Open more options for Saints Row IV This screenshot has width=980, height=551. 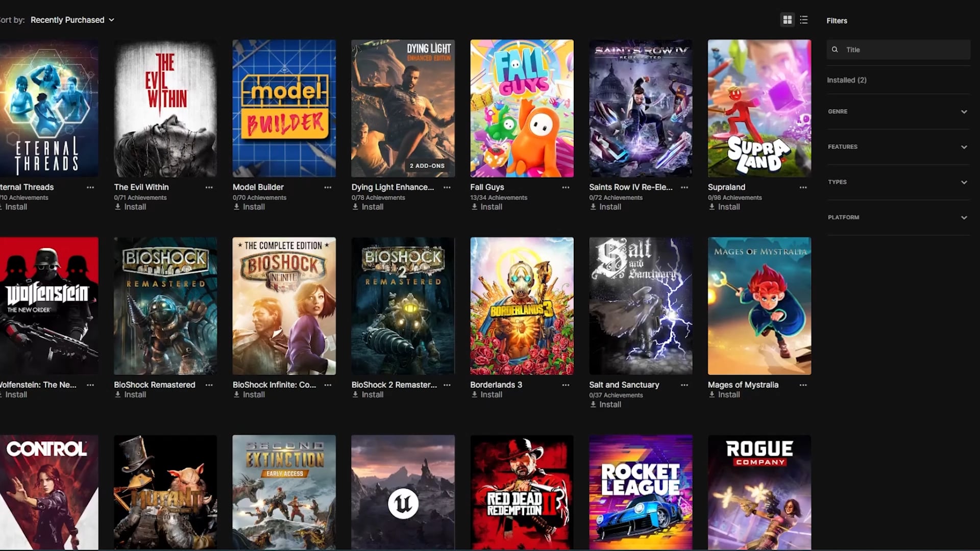[x=684, y=187]
